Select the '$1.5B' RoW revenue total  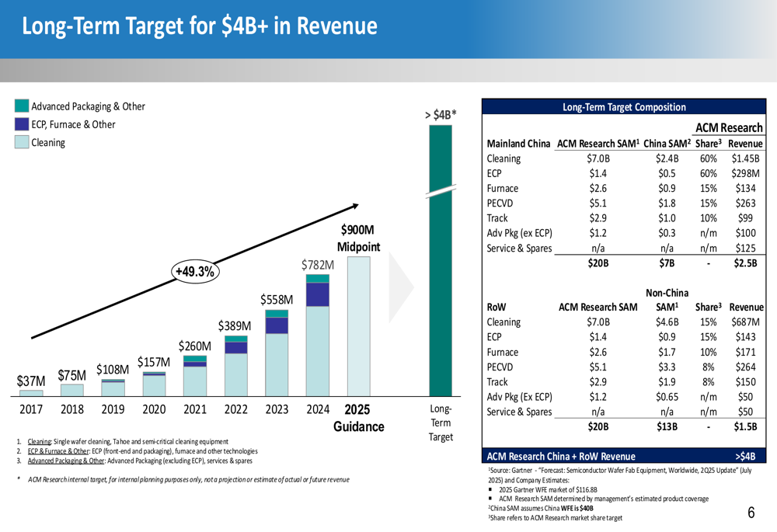(x=745, y=426)
